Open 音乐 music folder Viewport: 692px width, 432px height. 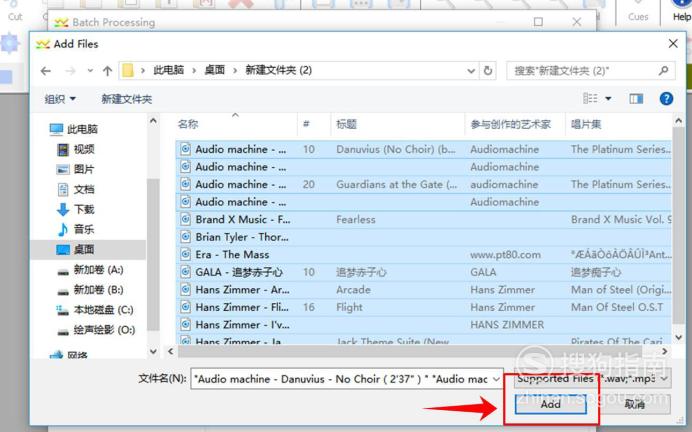coord(76,229)
